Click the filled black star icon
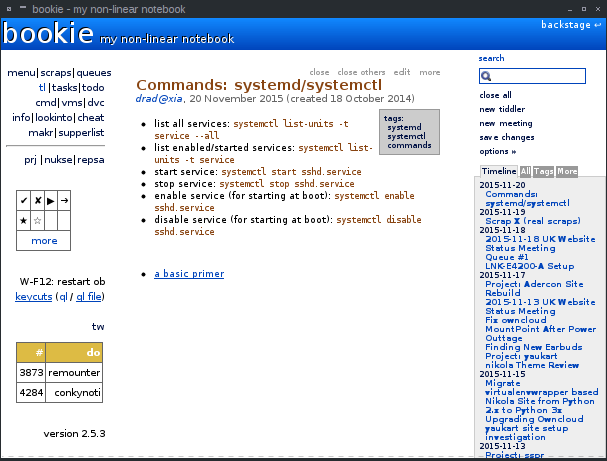This screenshot has height=461, width=607. (x=24, y=220)
